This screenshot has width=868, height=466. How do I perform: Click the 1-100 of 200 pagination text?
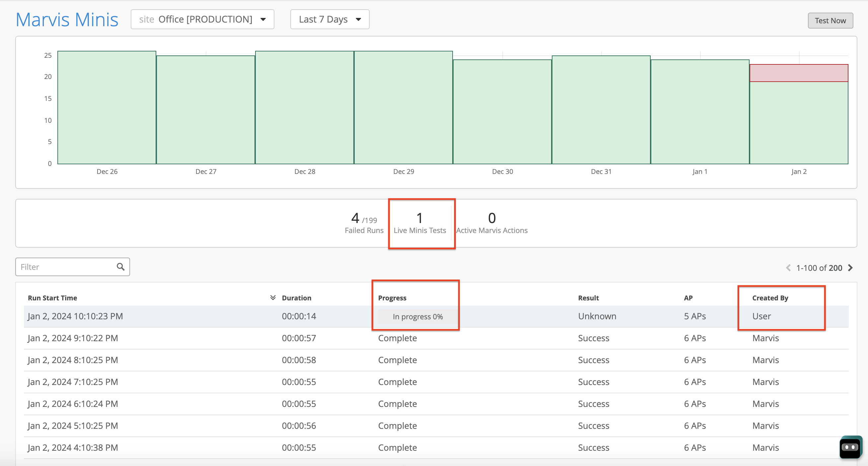pyautogui.click(x=819, y=268)
